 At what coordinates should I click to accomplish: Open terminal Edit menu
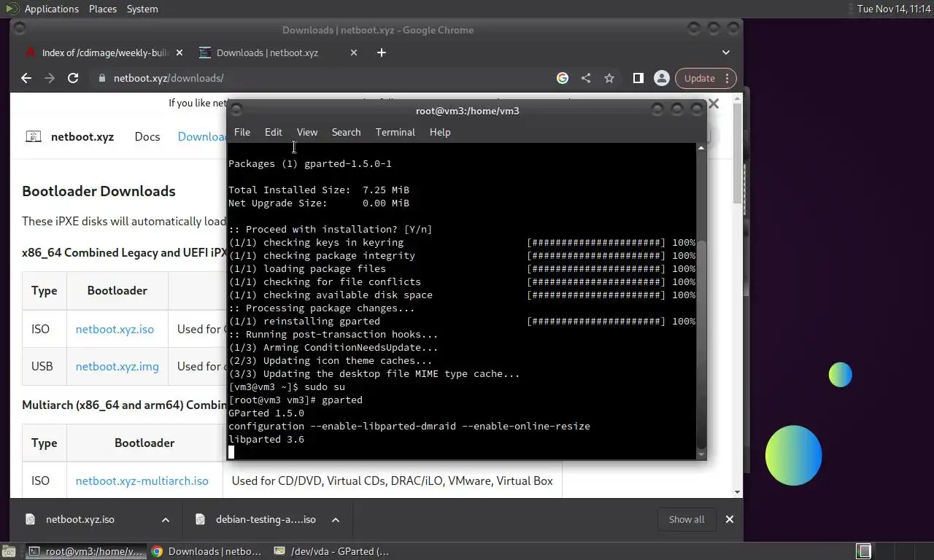(273, 132)
